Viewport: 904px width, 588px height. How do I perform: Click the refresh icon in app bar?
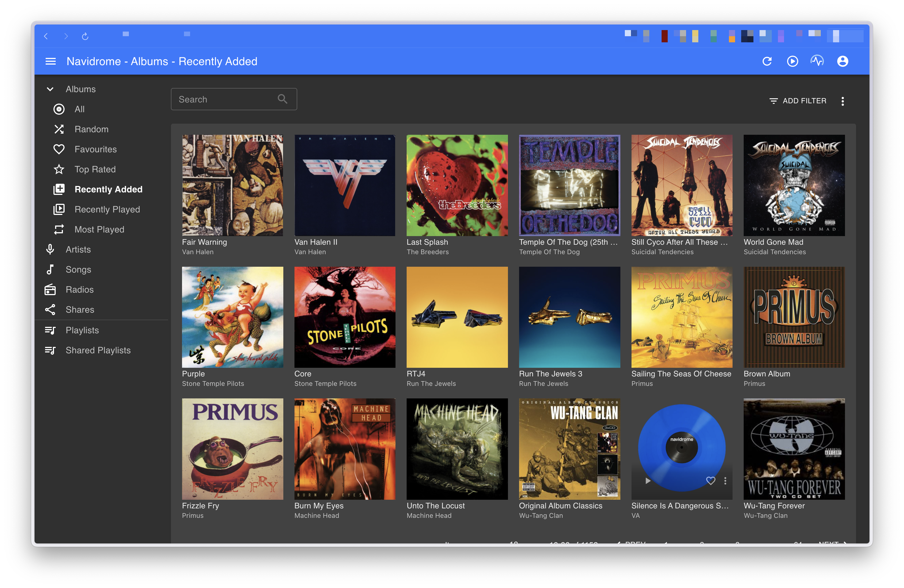[767, 61]
